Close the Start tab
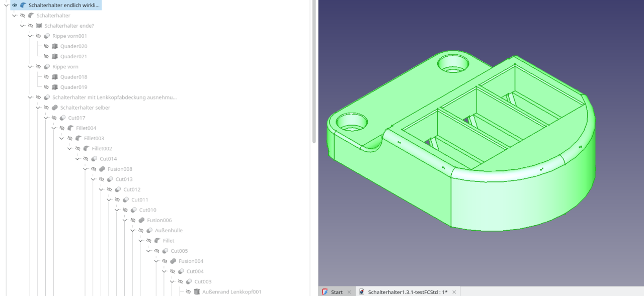The height and width of the screenshot is (296, 644). coord(349,292)
